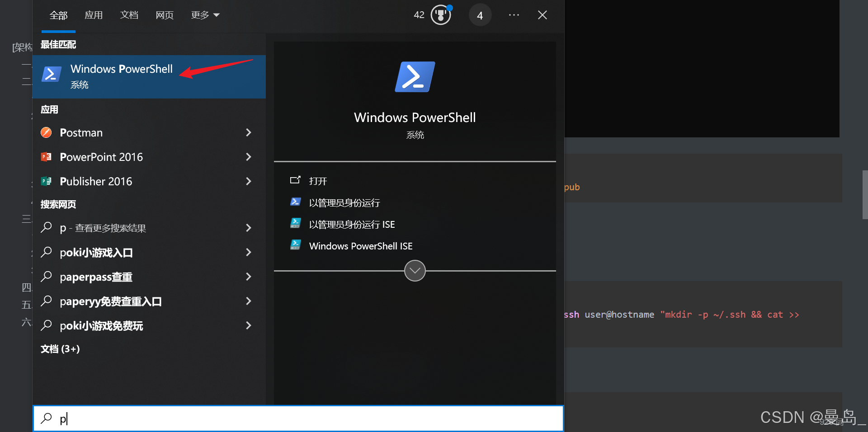
Task: Expand the PowerPoint 2016 result arrow
Action: (248, 157)
